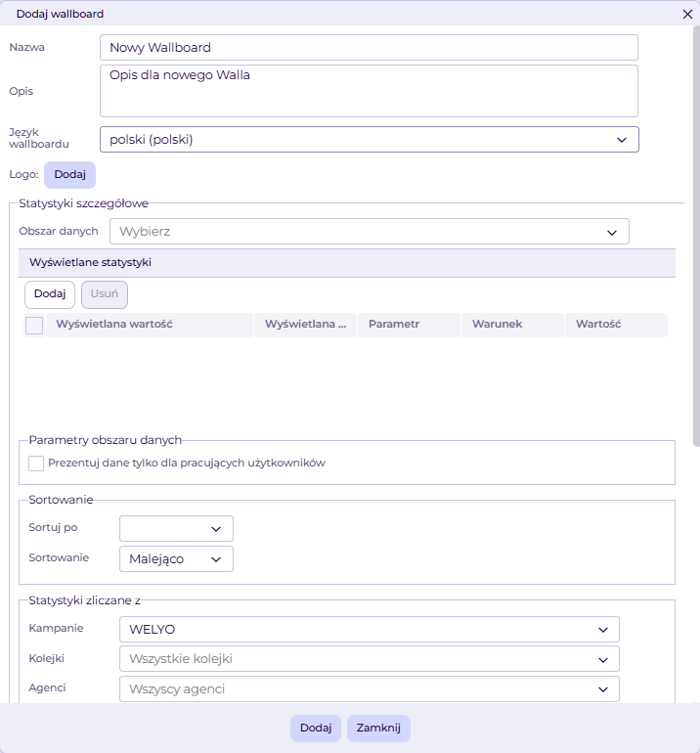This screenshot has width=700, height=753.
Task: Click the Wyświetlane statystyki section header
Action: pos(347,263)
